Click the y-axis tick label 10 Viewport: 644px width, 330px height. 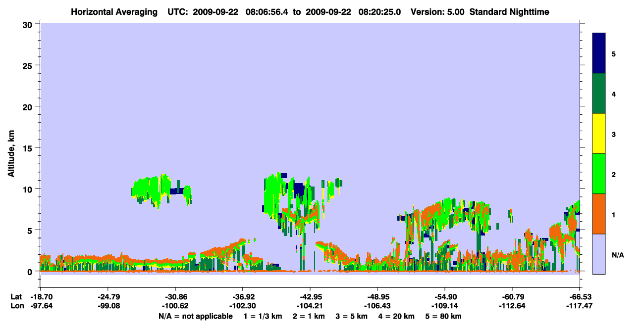click(28, 189)
